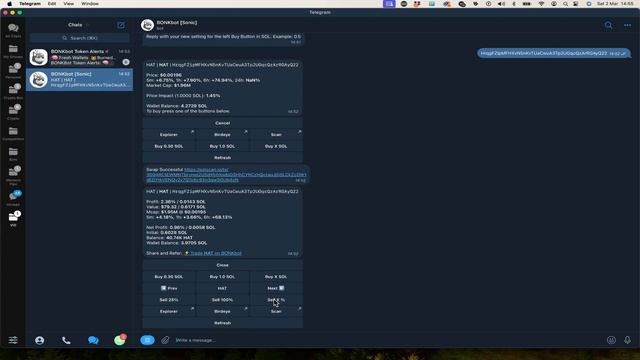Click Scan button below Sell X %
This screenshot has width=640, height=360.
click(x=276, y=311)
